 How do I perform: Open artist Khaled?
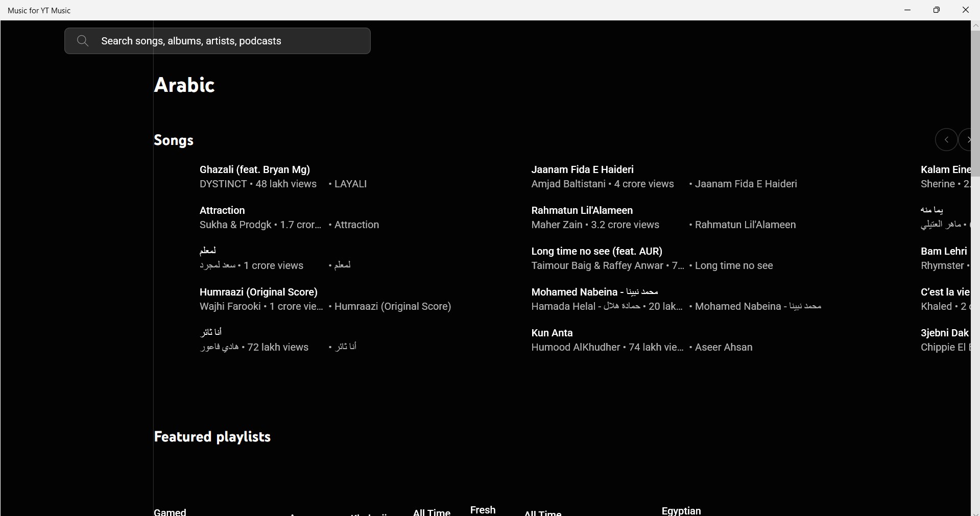[936, 307]
